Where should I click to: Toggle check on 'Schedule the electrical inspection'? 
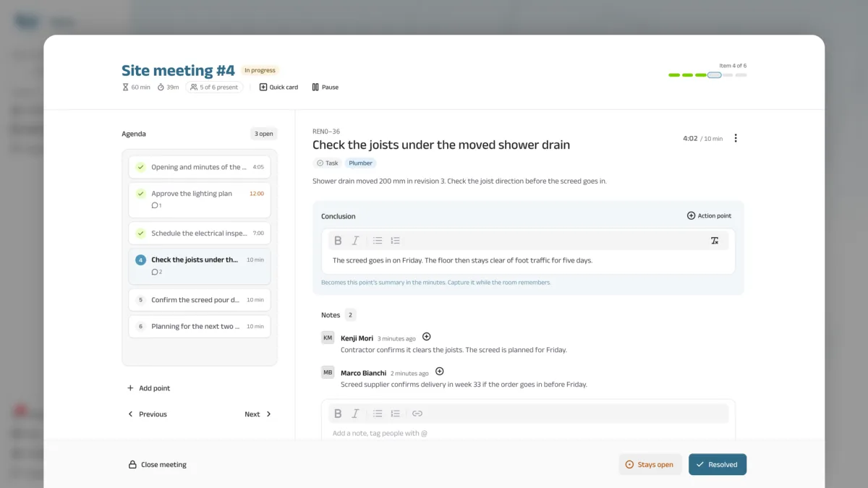pyautogui.click(x=140, y=234)
